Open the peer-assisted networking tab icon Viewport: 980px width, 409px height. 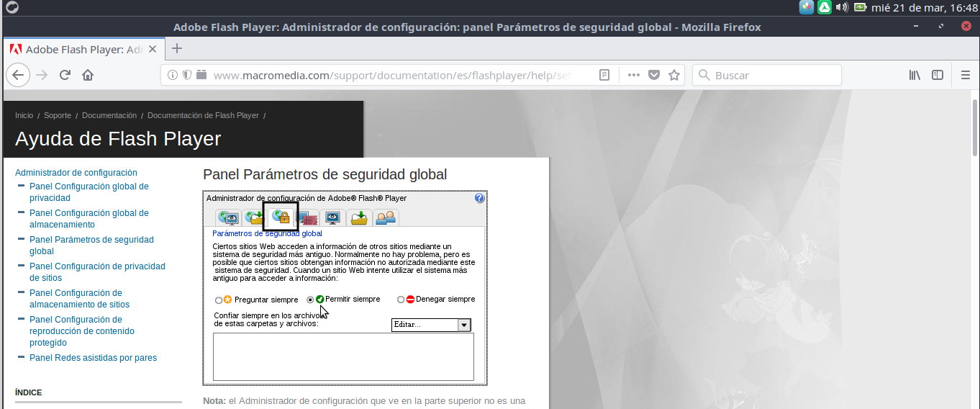(386, 217)
